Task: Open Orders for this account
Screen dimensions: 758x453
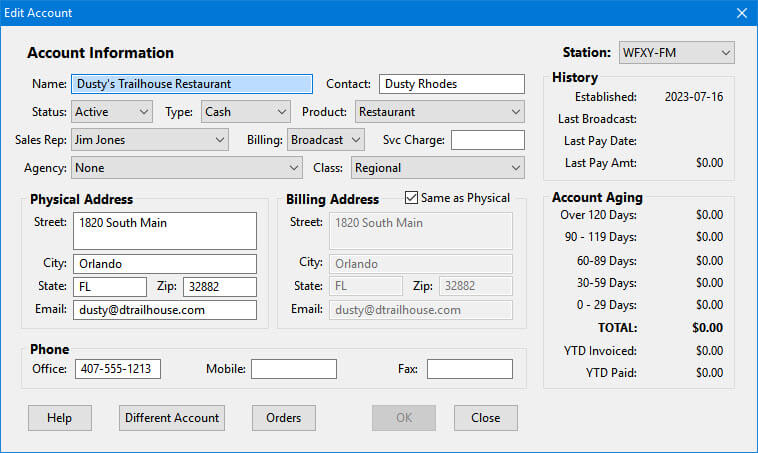Action: (283, 418)
